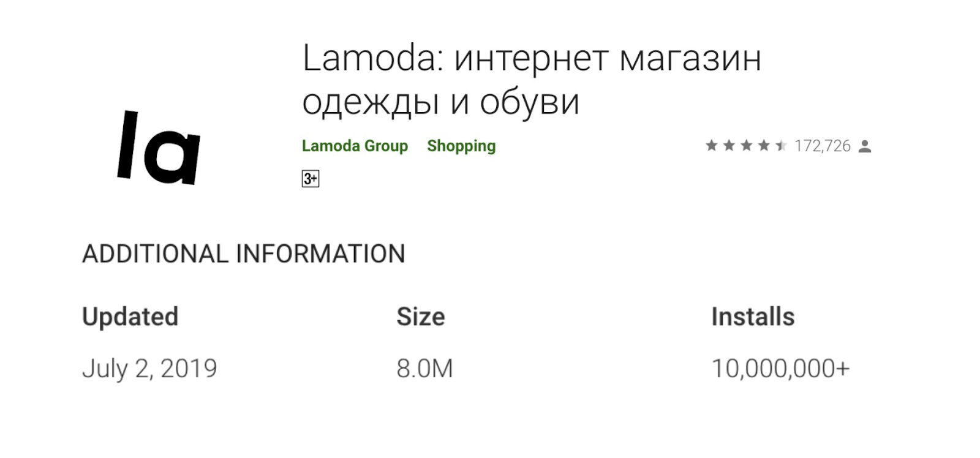This screenshot has width=980, height=458.
Task: Click the Additional Information heading
Action: pos(244,253)
